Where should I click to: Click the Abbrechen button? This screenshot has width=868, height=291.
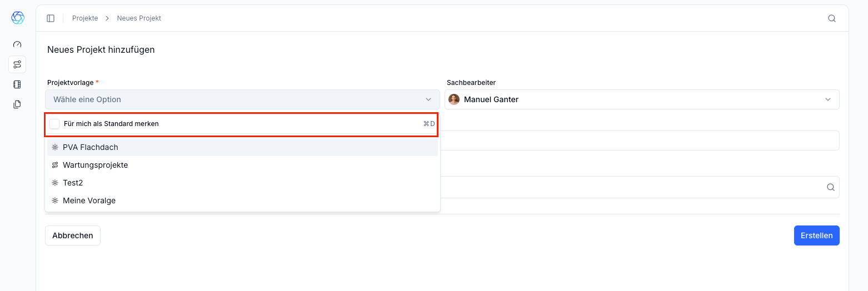73,235
